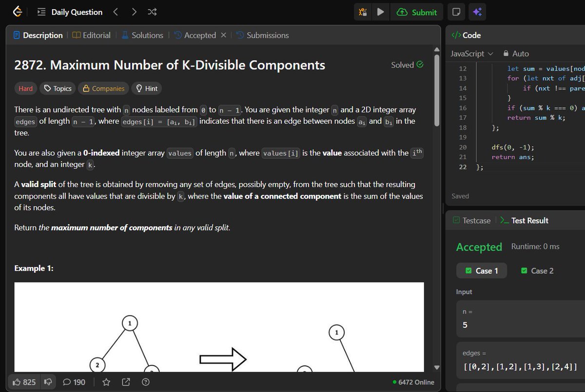Switch to the Solutions tab
This screenshot has height=392, width=585.
click(142, 35)
